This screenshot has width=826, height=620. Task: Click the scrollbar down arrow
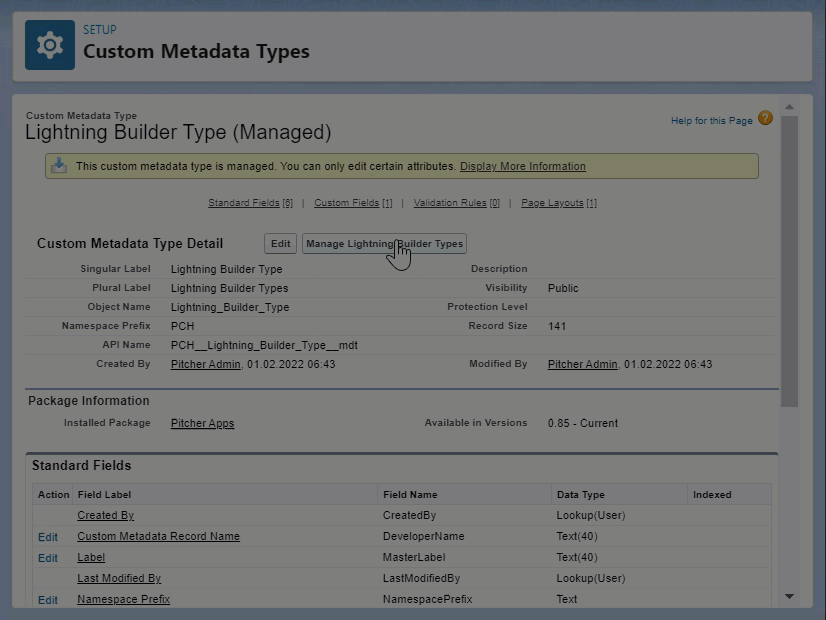tap(789, 597)
